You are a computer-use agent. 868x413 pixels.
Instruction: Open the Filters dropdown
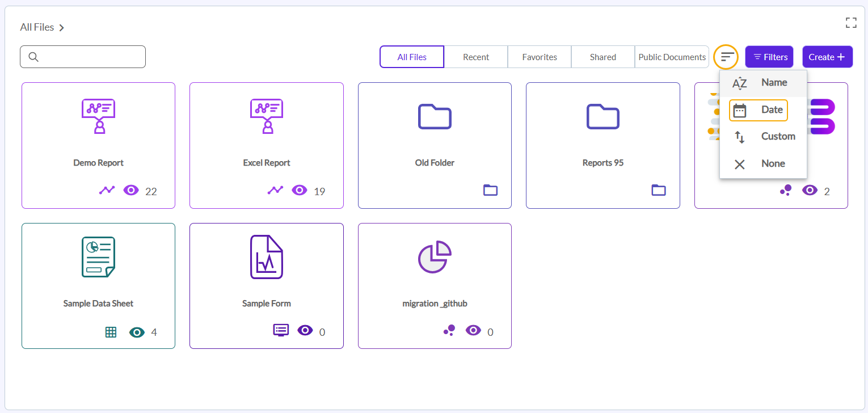click(769, 57)
